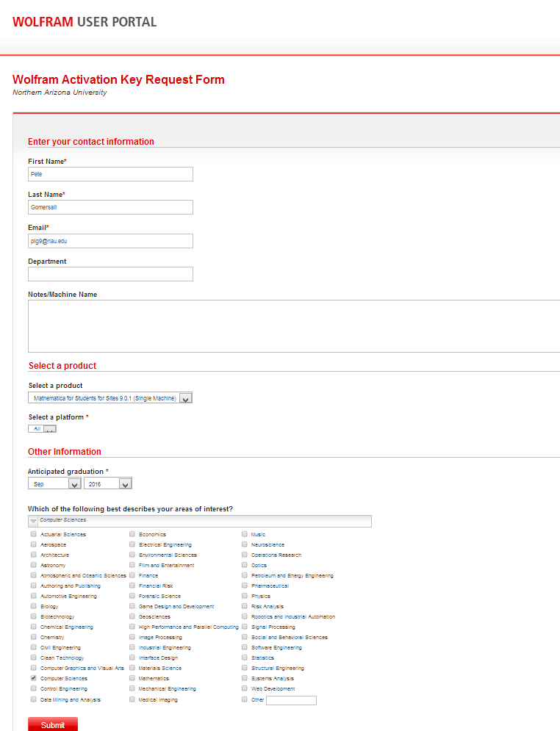The image size is (560, 731).
Task: Submit the activation key request form
Action: [53, 724]
